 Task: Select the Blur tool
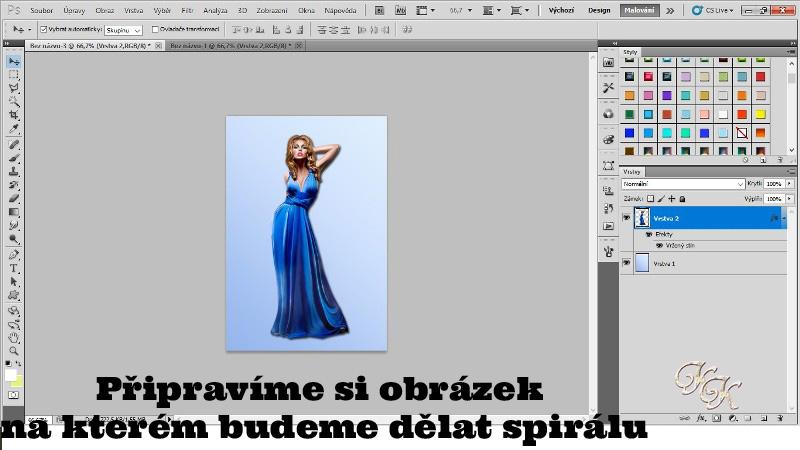tap(14, 225)
